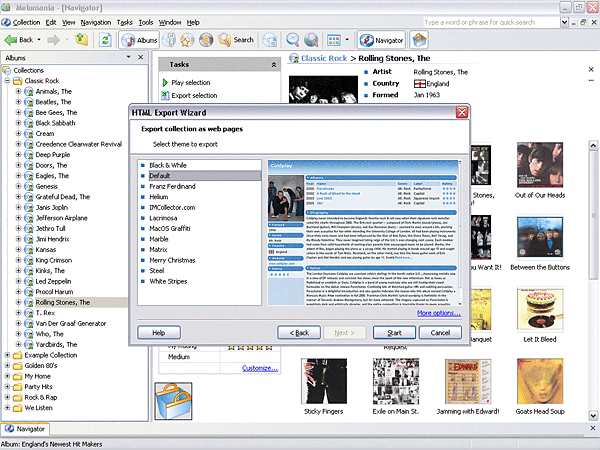The width and height of the screenshot is (600, 450).
Task: Select Jimi Hendrix in the albums tree
Action: click(52, 239)
